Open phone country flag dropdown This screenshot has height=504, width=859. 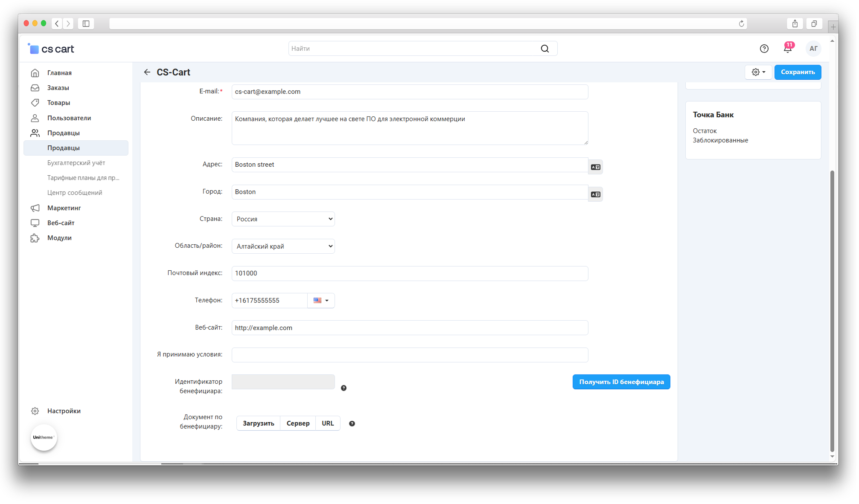pos(321,301)
